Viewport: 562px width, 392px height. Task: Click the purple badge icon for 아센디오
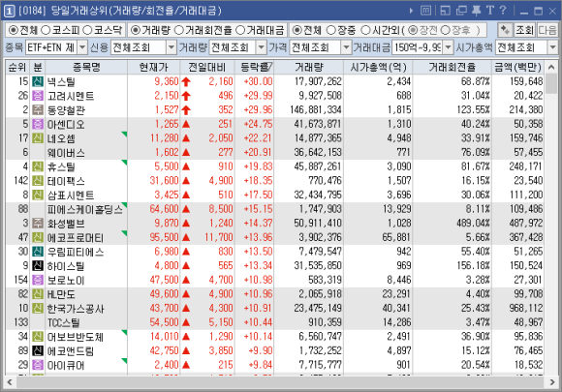(x=38, y=124)
